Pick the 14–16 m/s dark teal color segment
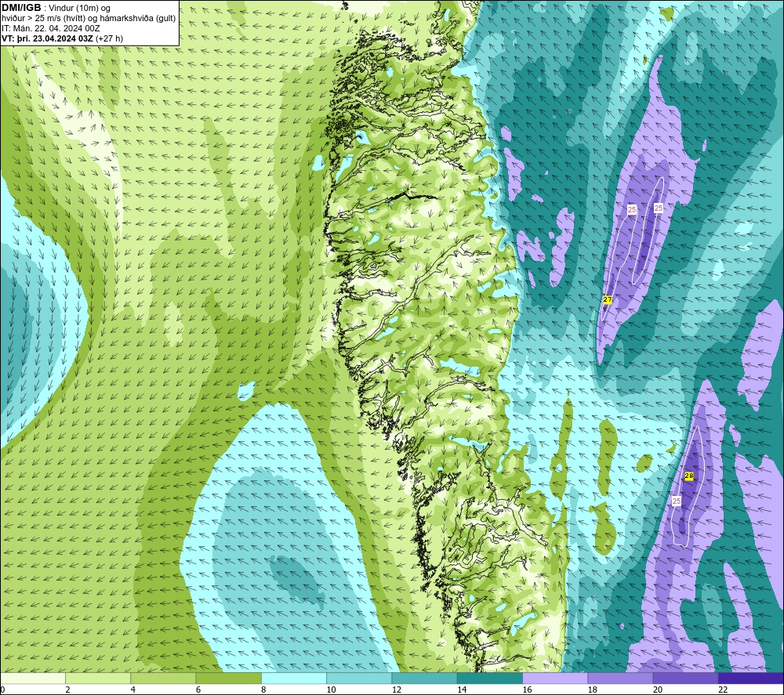Screen dimensions: 784x695 490,679
